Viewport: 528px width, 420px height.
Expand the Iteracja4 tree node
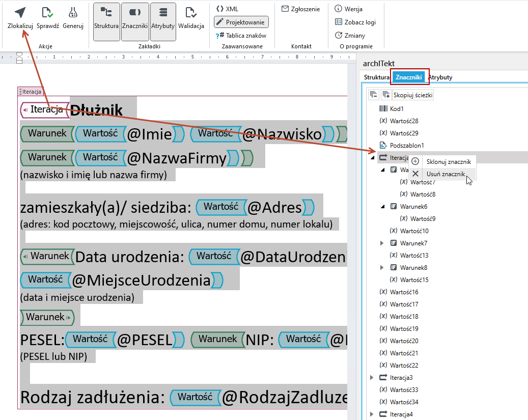[x=372, y=414]
